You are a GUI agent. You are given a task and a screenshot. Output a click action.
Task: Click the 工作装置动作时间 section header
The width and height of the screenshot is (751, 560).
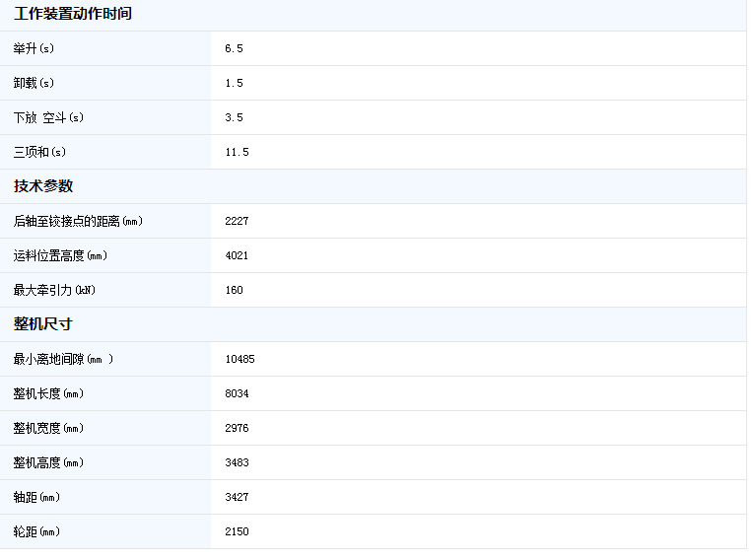pos(73,14)
